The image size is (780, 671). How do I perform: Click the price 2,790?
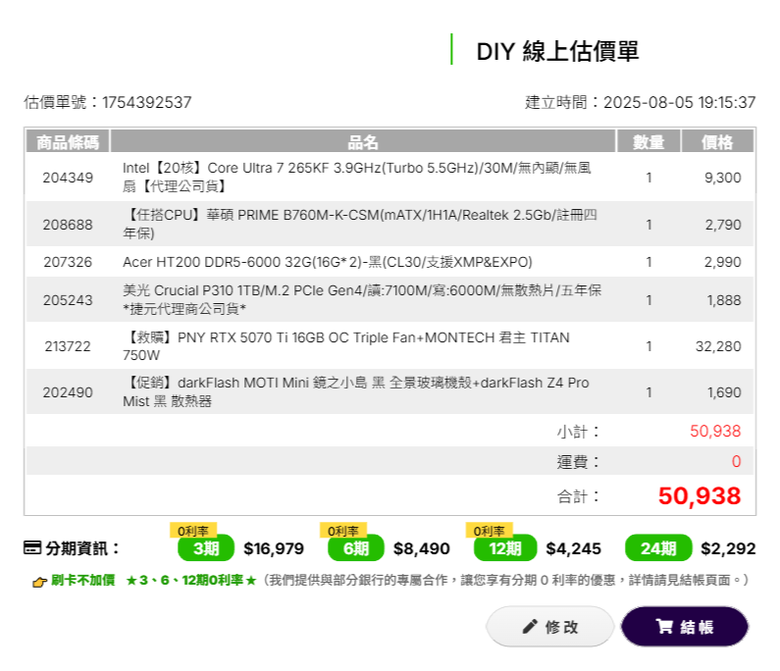pyautogui.click(x=723, y=225)
